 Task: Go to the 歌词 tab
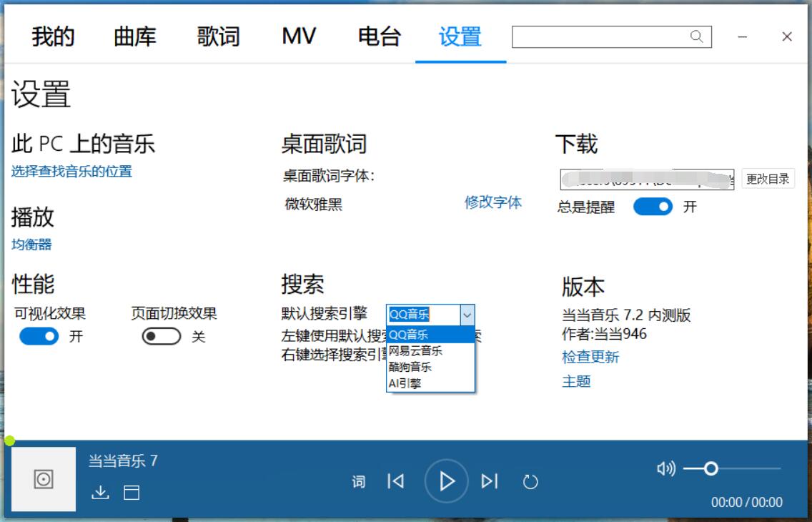218,36
